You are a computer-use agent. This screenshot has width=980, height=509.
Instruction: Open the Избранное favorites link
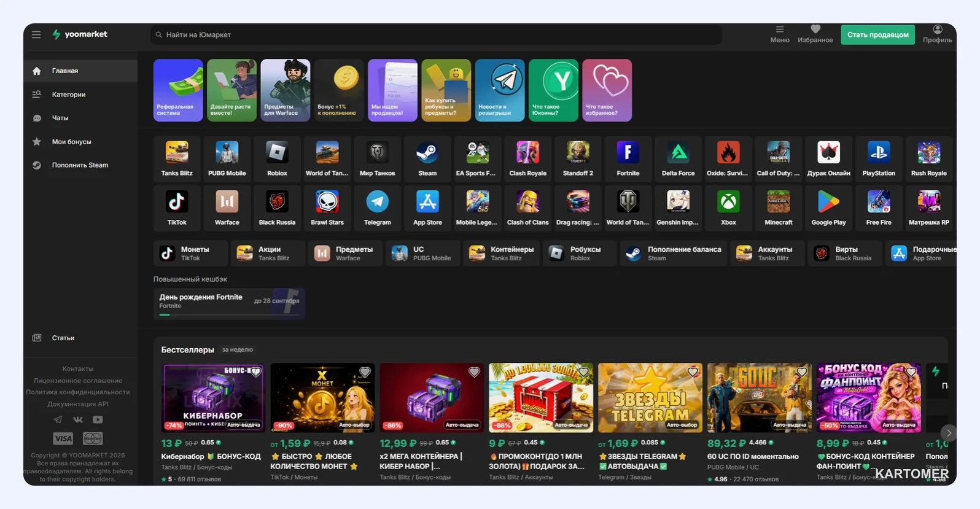pos(815,34)
